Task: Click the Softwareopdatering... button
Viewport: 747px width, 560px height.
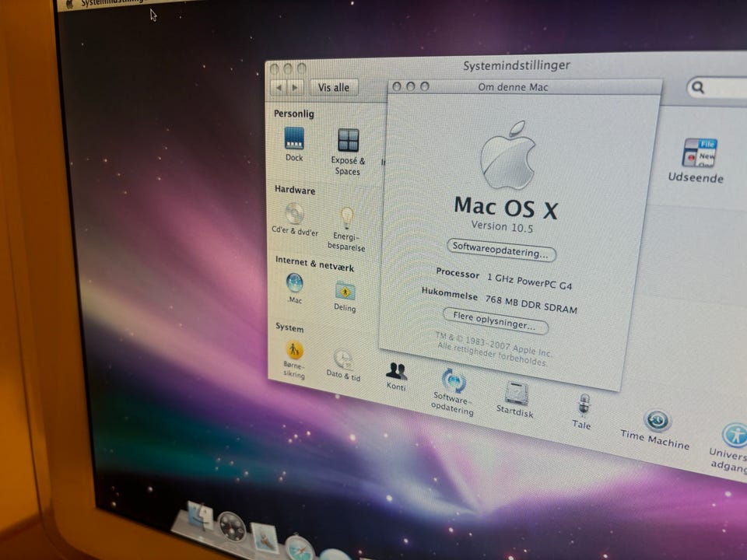Action: click(501, 250)
